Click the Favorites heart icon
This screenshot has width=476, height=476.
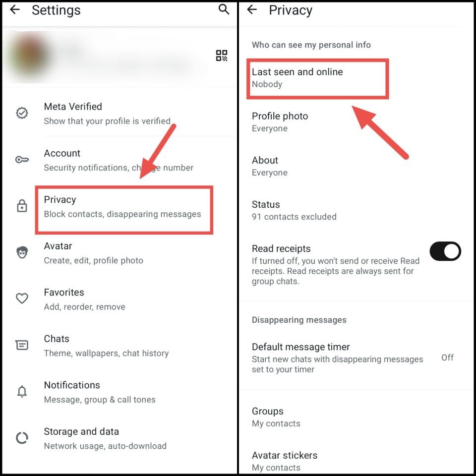tap(22, 298)
